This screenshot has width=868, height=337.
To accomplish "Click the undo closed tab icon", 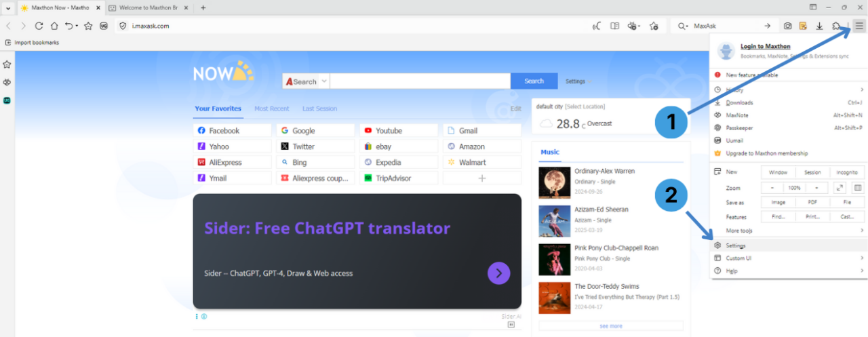I will pos(68,26).
